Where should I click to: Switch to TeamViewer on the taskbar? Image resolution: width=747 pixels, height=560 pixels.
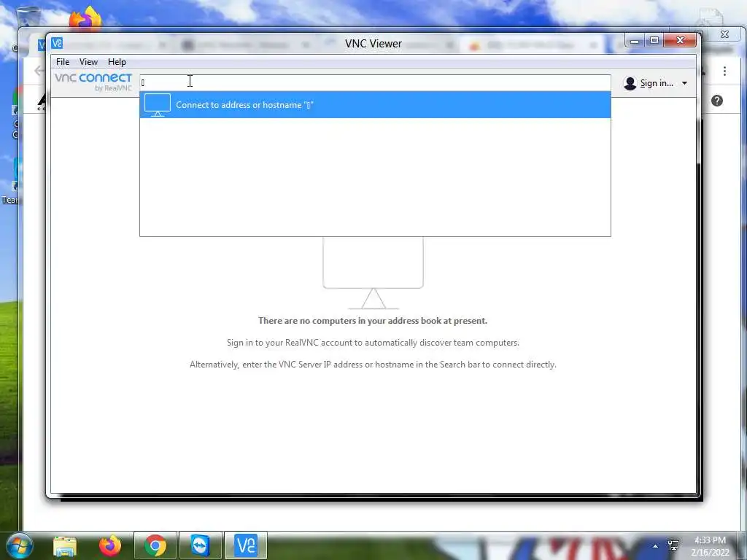[x=200, y=545]
